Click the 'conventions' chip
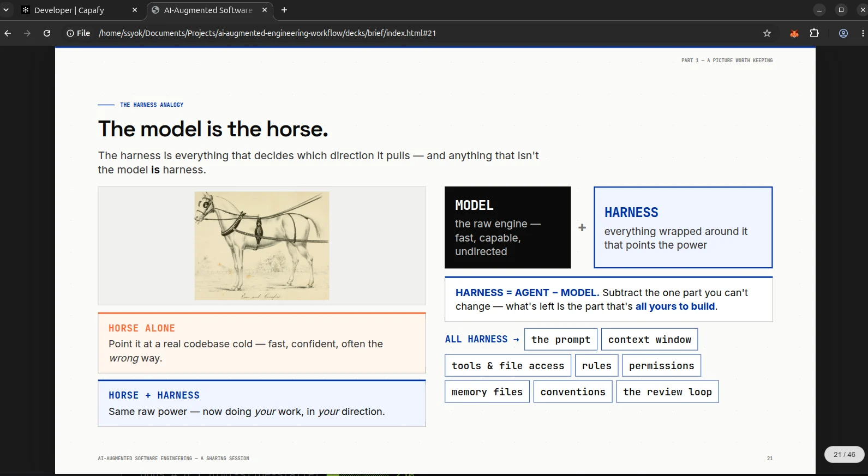 573,391
